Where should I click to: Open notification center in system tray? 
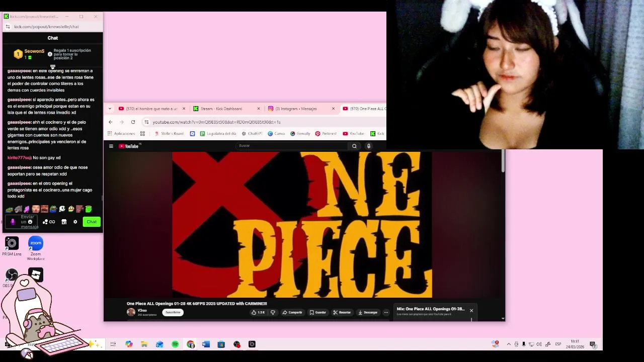pos(593,344)
